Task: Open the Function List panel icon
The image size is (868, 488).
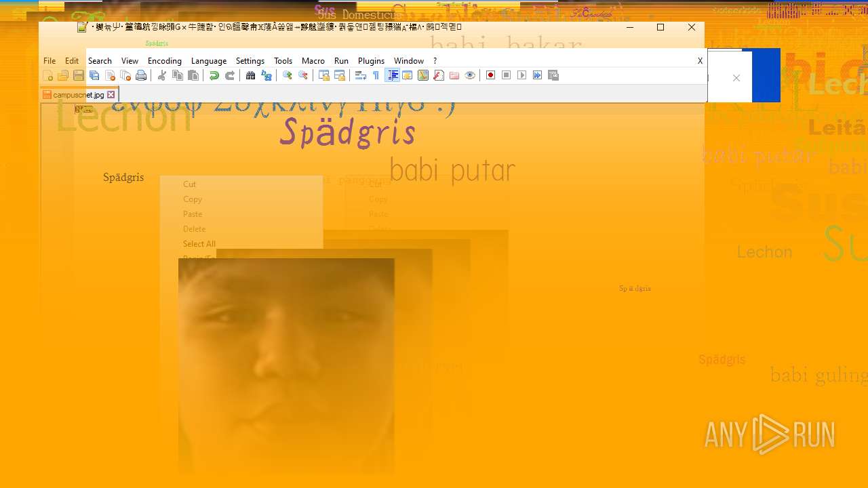Action: pos(439,75)
